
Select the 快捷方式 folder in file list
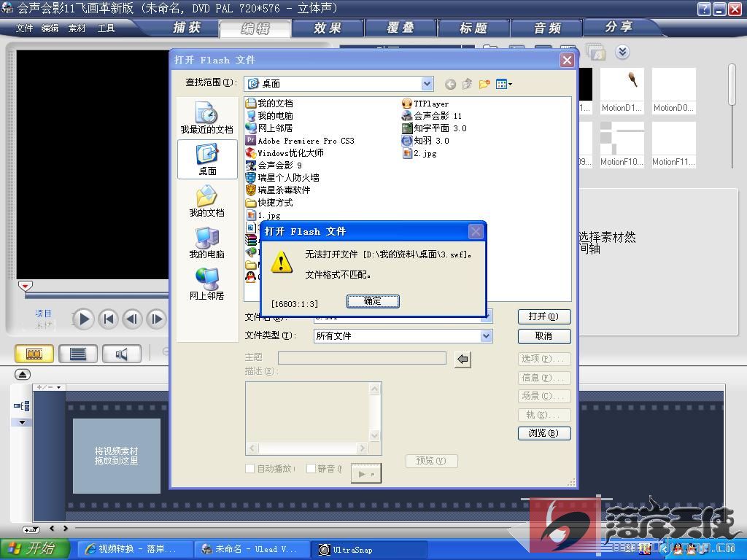[270, 203]
